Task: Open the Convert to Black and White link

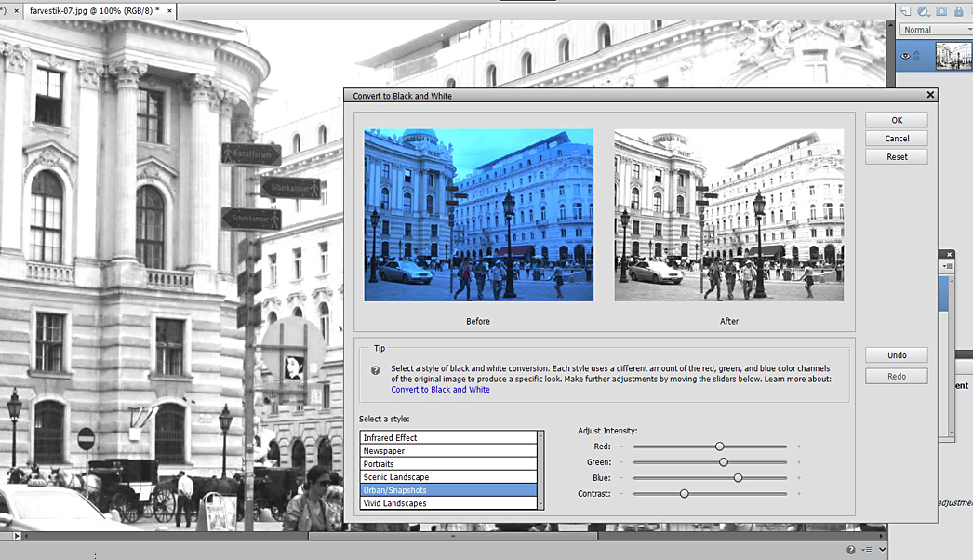Action: (x=440, y=390)
